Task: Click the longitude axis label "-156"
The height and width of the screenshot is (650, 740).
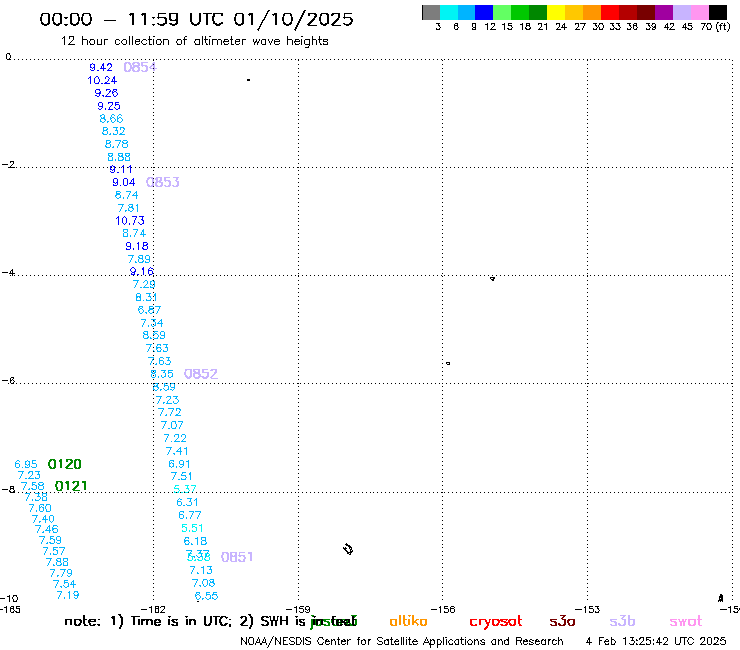Action: [444, 609]
